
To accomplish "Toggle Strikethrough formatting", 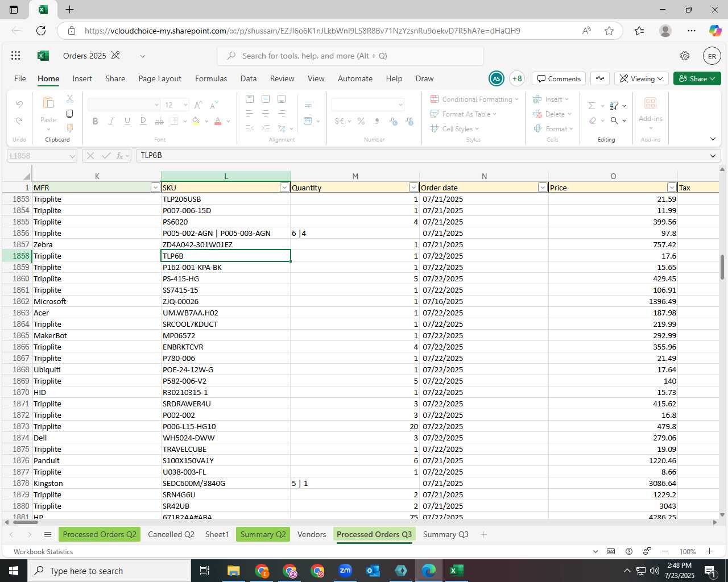I will click(x=159, y=121).
